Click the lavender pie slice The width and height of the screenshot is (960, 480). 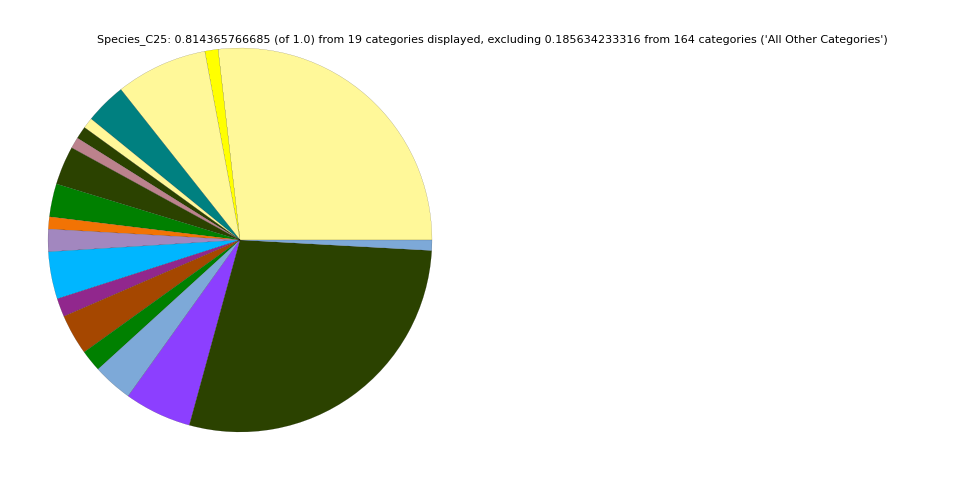point(70,240)
